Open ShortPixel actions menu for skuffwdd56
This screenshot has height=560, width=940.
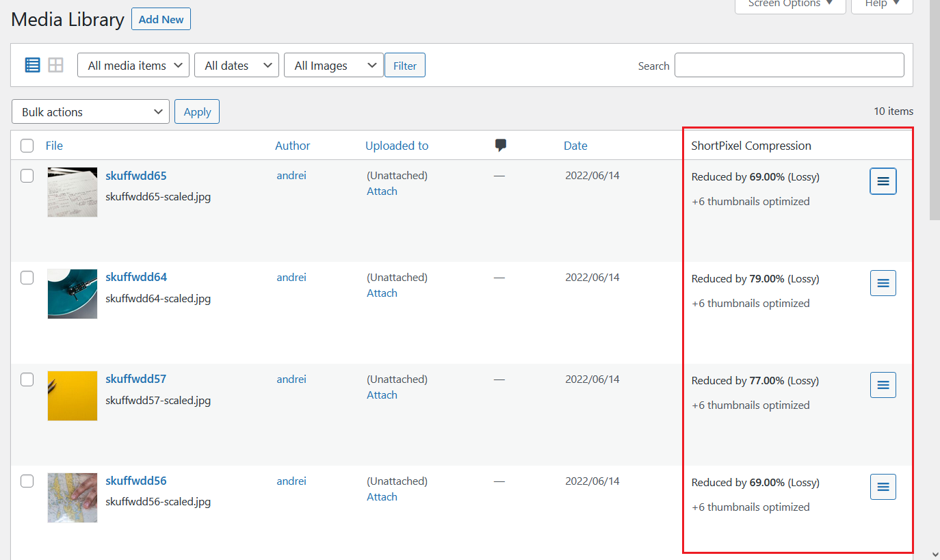point(883,487)
